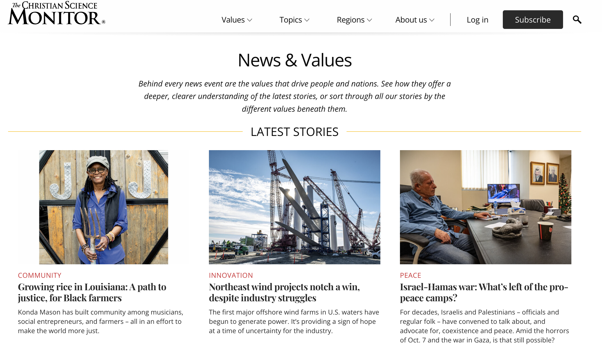Click the INNOVATION category label
The image size is (602, 364).
231,275
